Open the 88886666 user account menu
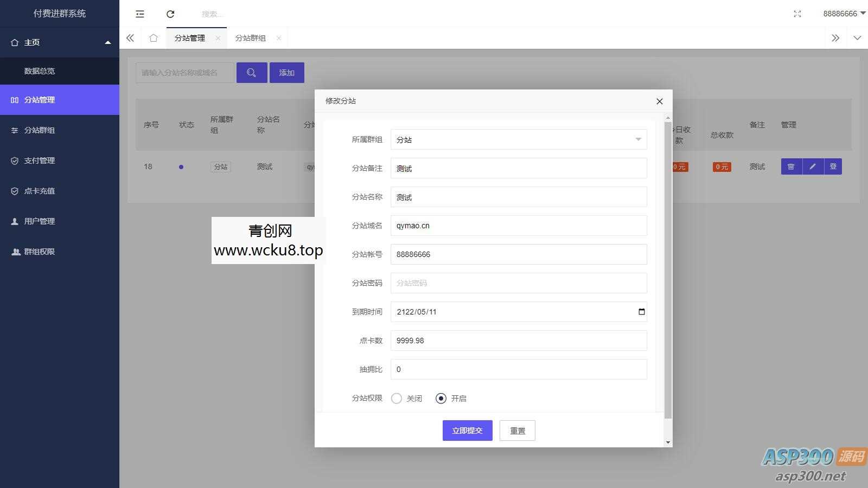The height and width of the screenshot is (488, 868). (844, 14)
